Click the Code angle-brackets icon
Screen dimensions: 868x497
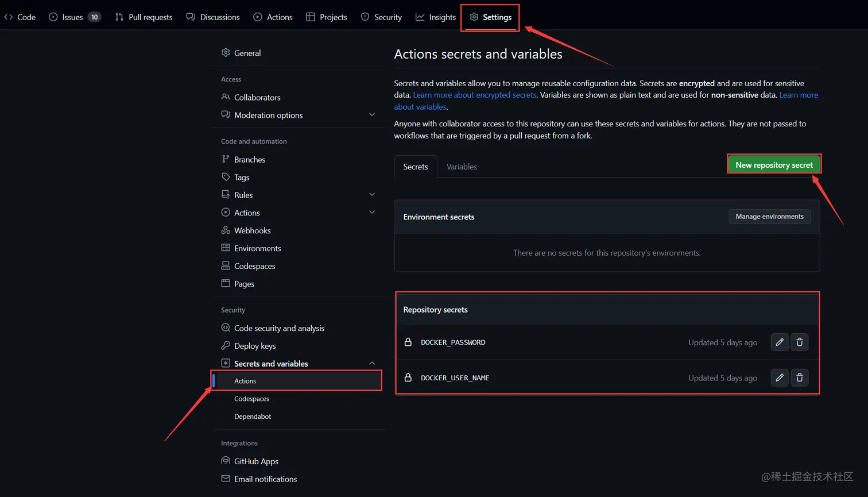point(9,17)
